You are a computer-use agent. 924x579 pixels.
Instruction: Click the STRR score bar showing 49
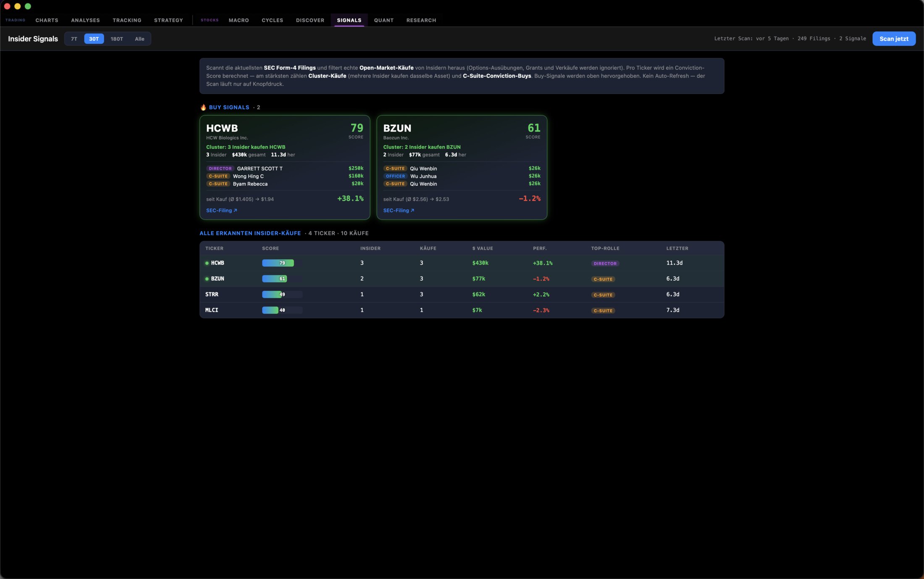coord(282,295)
